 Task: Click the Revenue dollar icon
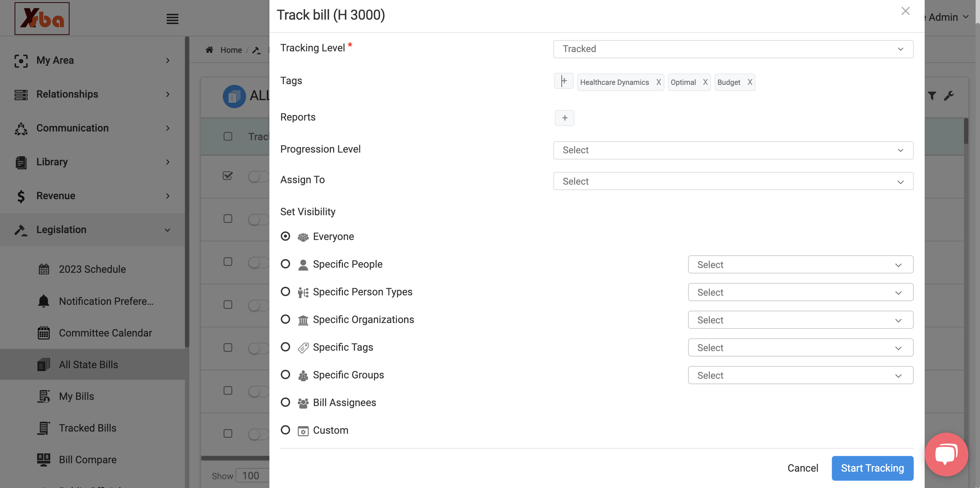[21, 196]
